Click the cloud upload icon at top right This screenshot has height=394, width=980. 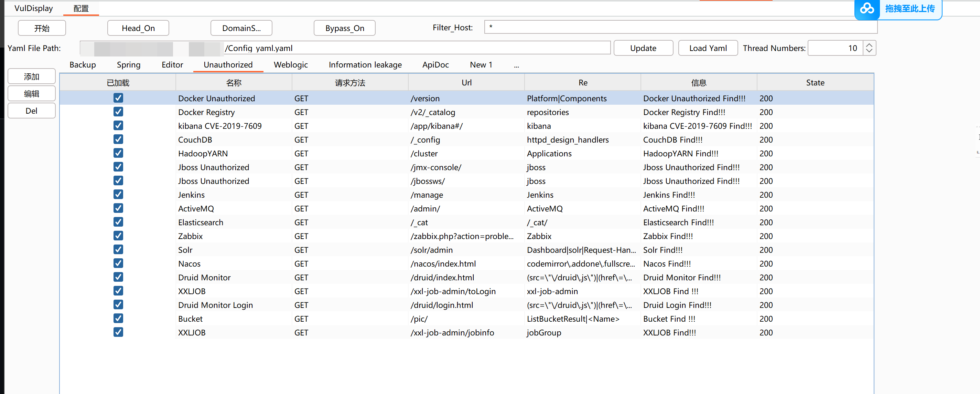tap(866, 8)
